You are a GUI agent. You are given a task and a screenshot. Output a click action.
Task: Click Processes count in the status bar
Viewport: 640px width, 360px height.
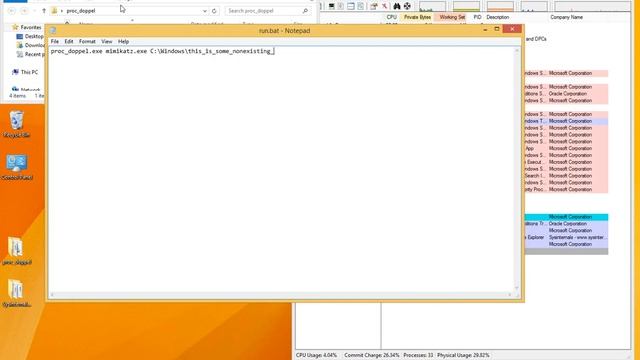418,356
